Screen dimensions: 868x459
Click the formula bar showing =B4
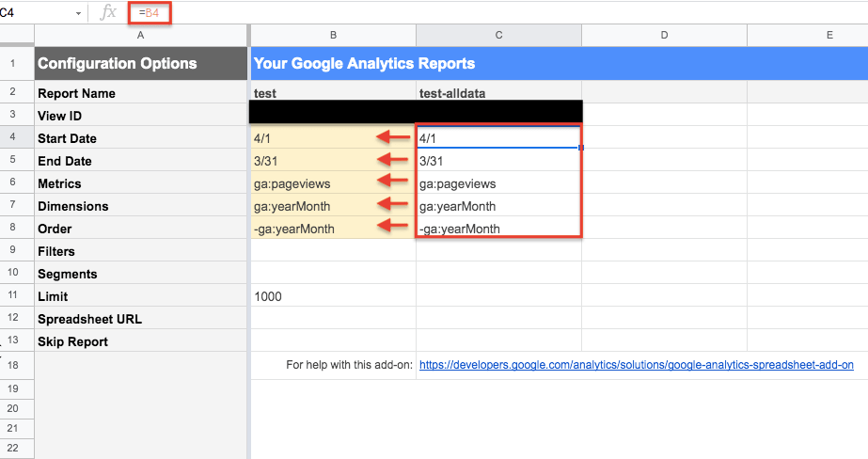pyautogui.click(x=150, y=13)
